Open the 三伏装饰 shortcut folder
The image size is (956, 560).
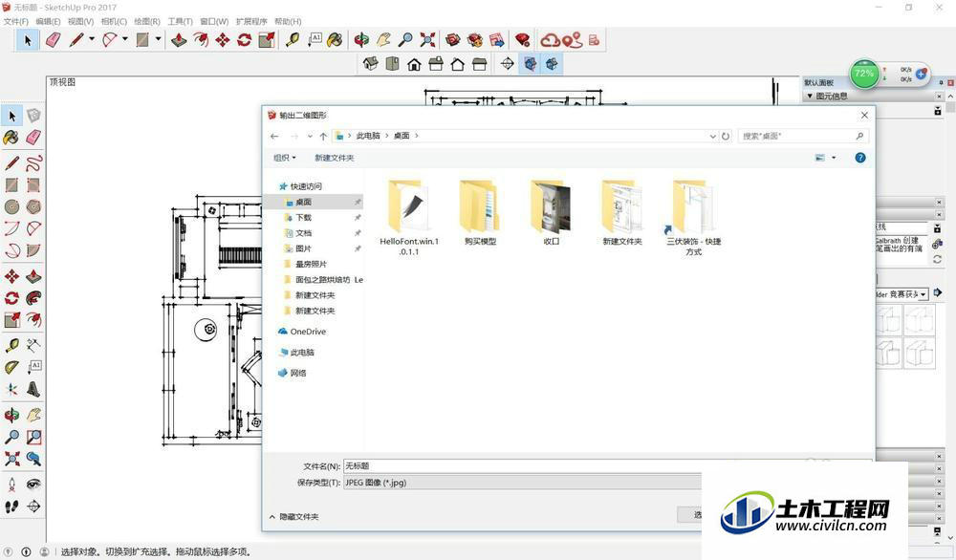click(x=693, y=218)
